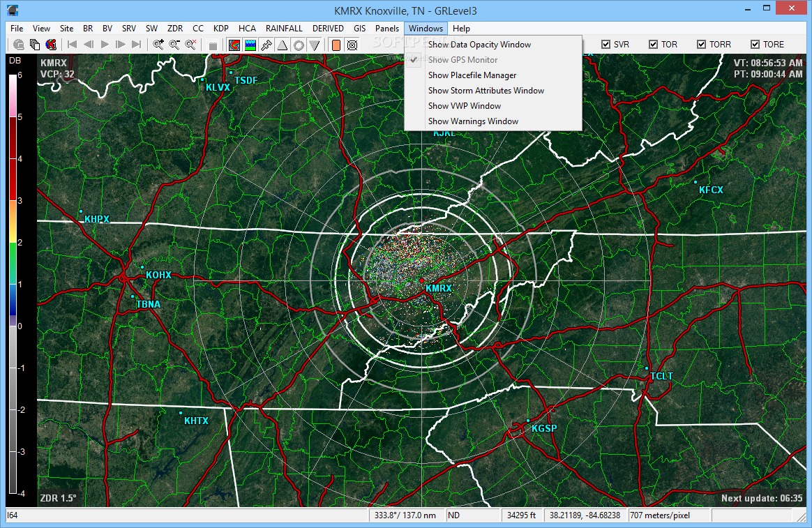
Task: Open the View menu
Action: click(41, 29)
